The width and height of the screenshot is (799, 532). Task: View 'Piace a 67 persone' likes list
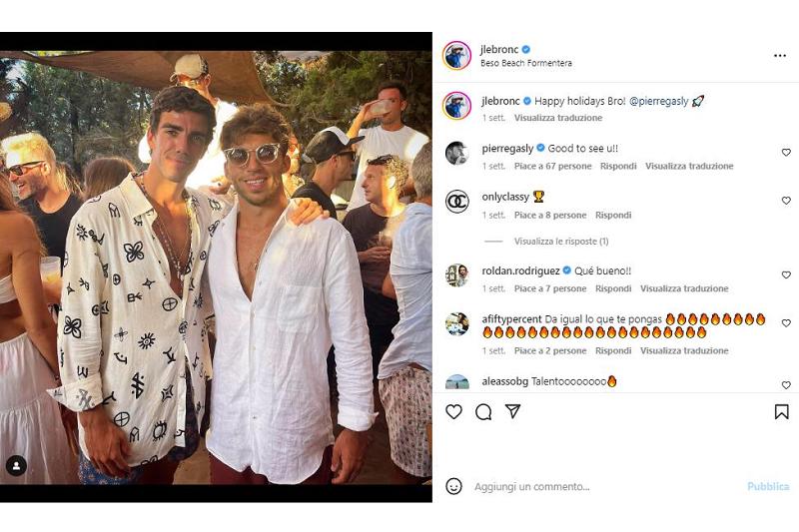tap(553, 167)
